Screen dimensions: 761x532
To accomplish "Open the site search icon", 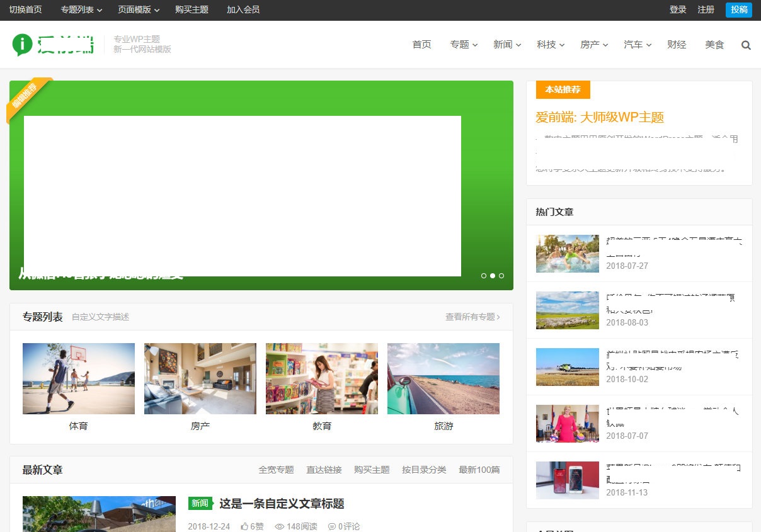I will click(x=746, y=45).
